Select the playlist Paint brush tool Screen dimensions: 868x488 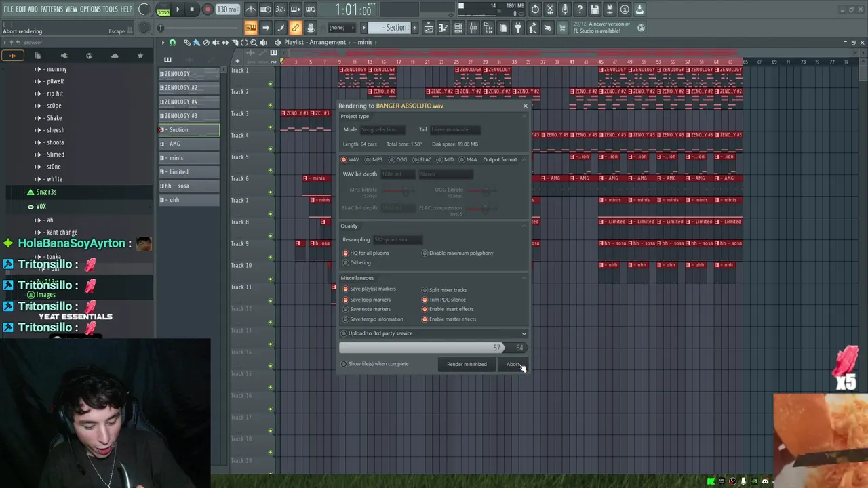(197, 43)
